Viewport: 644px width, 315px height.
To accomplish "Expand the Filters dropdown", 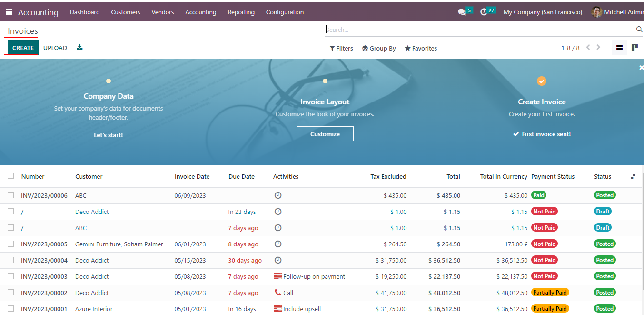I will point(341,48).
